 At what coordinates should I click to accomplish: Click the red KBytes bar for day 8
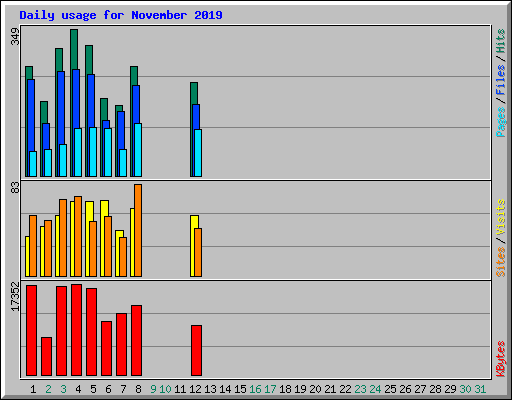pyautogui.click(x=136, y=340)
